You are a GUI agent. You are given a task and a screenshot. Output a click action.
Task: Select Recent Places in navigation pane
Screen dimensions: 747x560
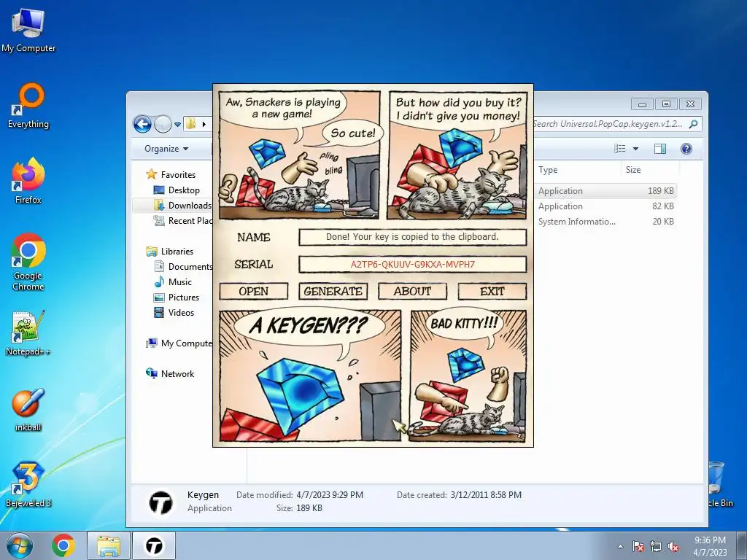189,220
